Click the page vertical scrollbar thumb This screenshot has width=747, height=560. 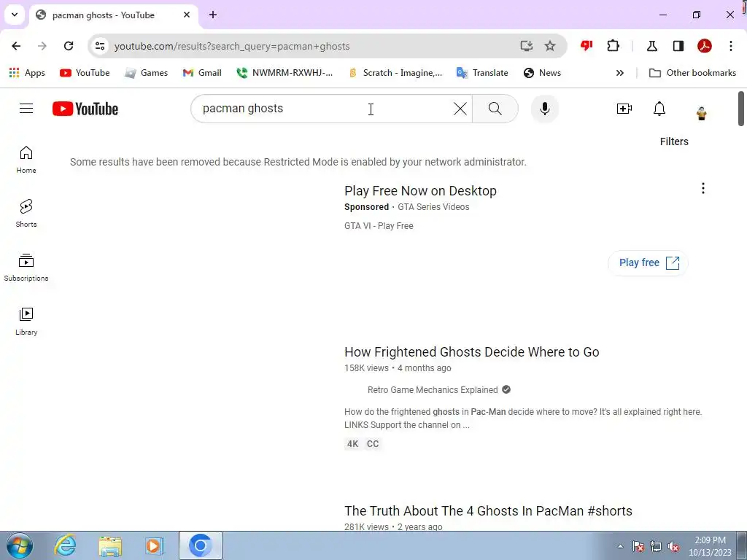pos(741,109)
